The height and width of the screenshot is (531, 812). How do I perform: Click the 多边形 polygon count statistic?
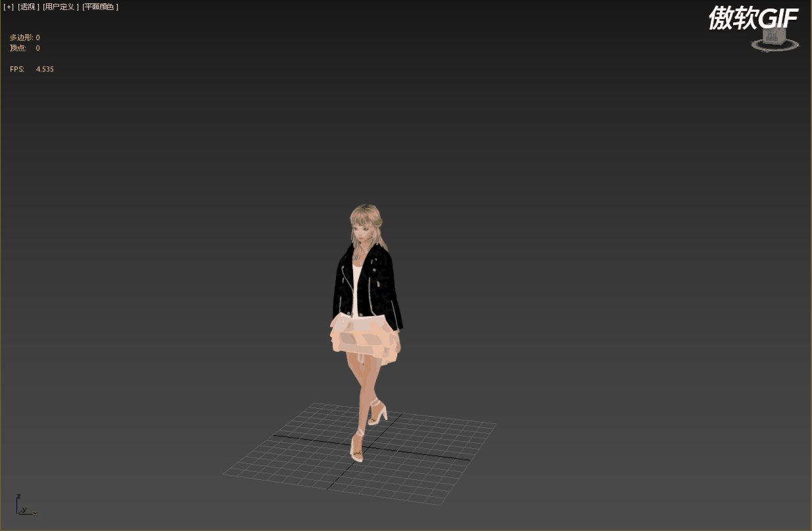tap(24, 37)
